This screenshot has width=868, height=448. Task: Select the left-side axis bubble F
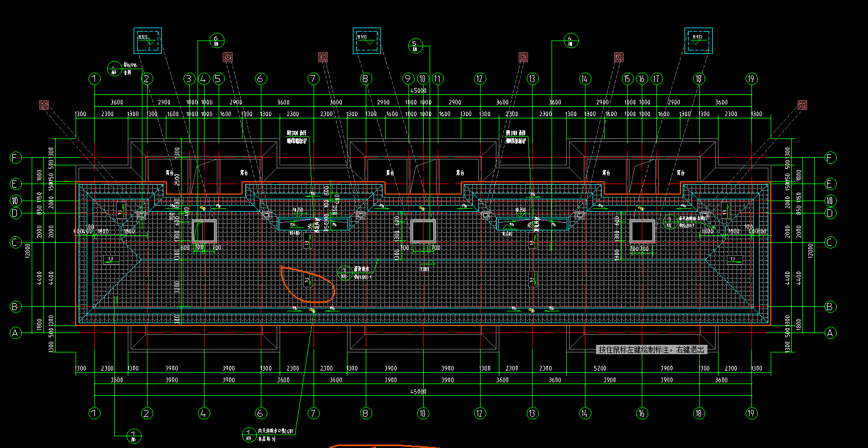pyautogui.click(x=16, y=158)
